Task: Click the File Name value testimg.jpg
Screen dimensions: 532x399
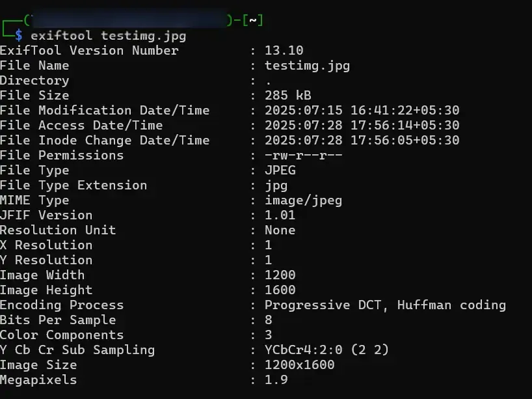Action: pos(307,65)
